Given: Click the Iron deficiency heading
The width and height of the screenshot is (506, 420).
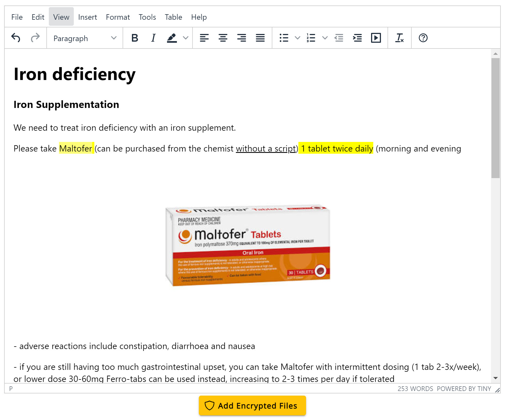Looking at the screenshot, I should click(x=75, y=74).
